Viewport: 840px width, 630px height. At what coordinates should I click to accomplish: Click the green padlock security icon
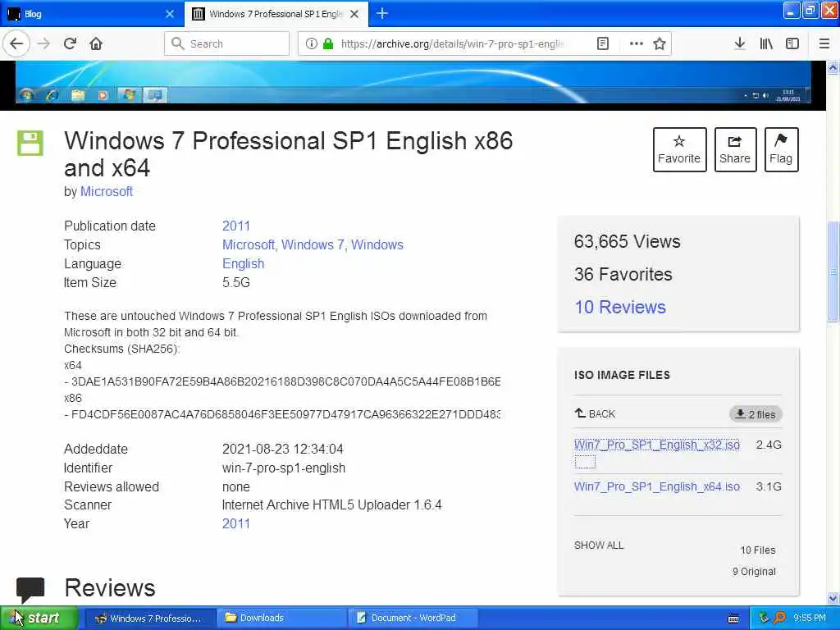click(328, 43)
